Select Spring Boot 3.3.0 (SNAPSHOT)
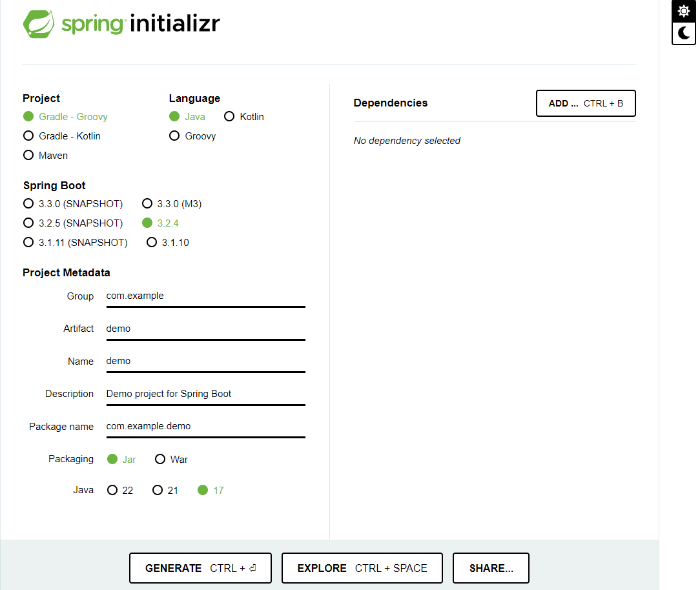This screenshot has height=590, width=700. click(73, 204)
